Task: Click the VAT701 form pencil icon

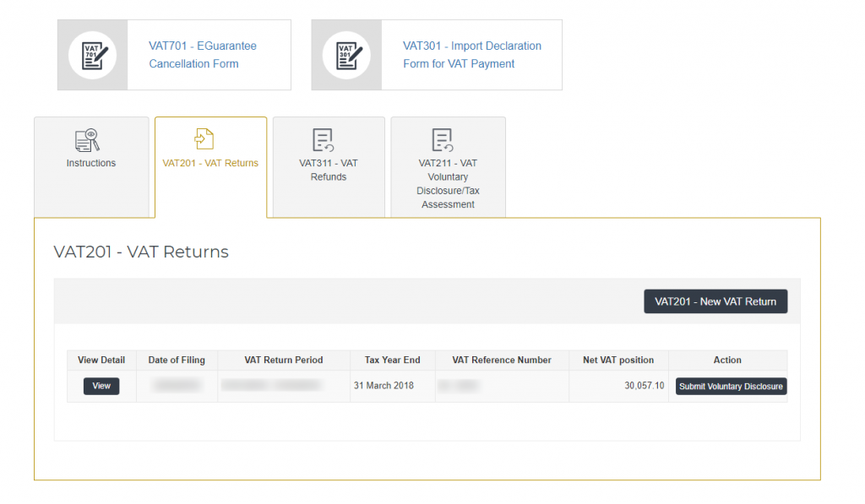Action: (93, 56)
